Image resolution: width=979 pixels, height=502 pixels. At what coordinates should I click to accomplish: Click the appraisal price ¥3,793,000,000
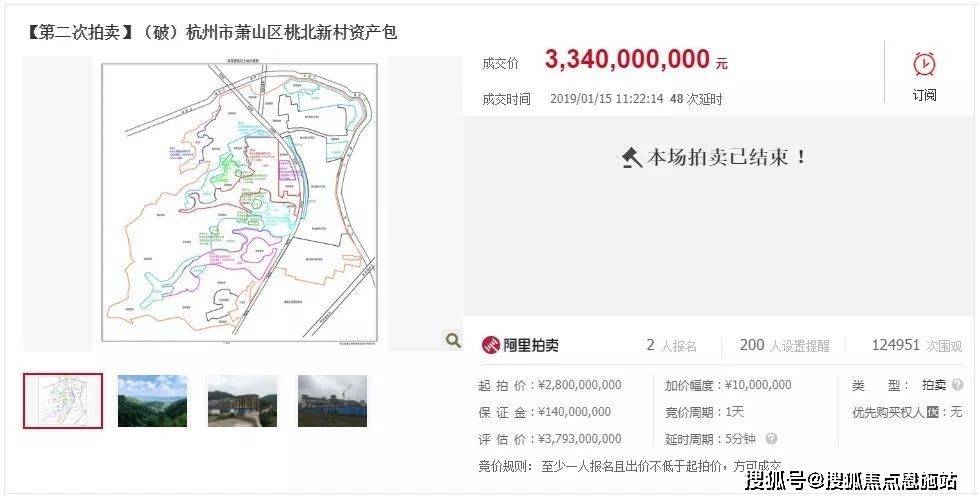(x=579, y=439)
